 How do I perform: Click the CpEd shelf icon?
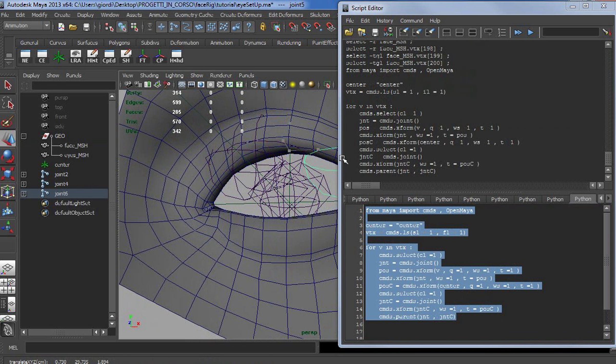(x=109, y=56)
